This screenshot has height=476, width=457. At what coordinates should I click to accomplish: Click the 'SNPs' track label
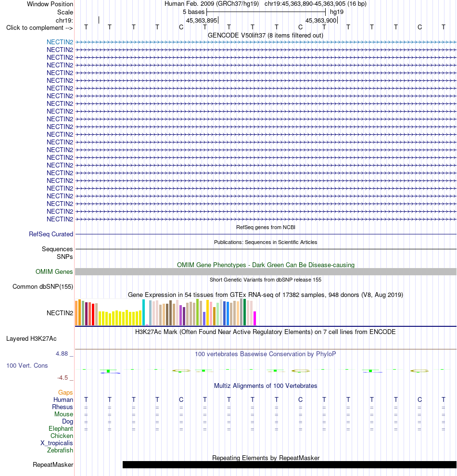click(64, 257)
